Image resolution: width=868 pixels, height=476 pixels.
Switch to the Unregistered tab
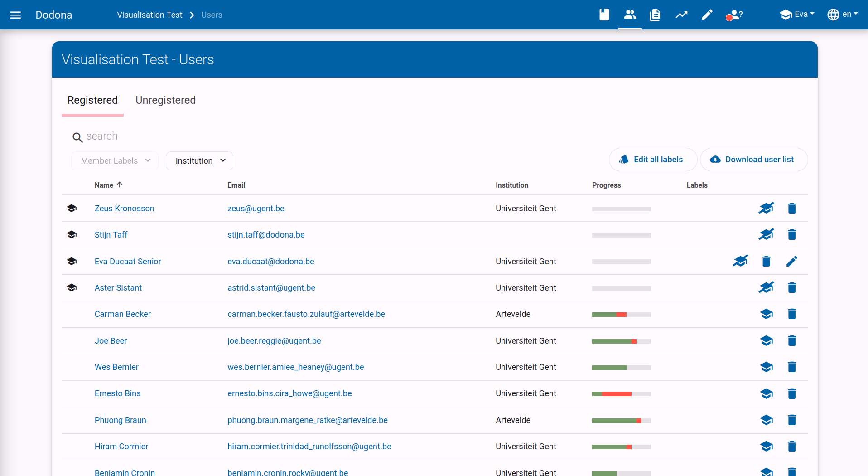tap(165, 100)
